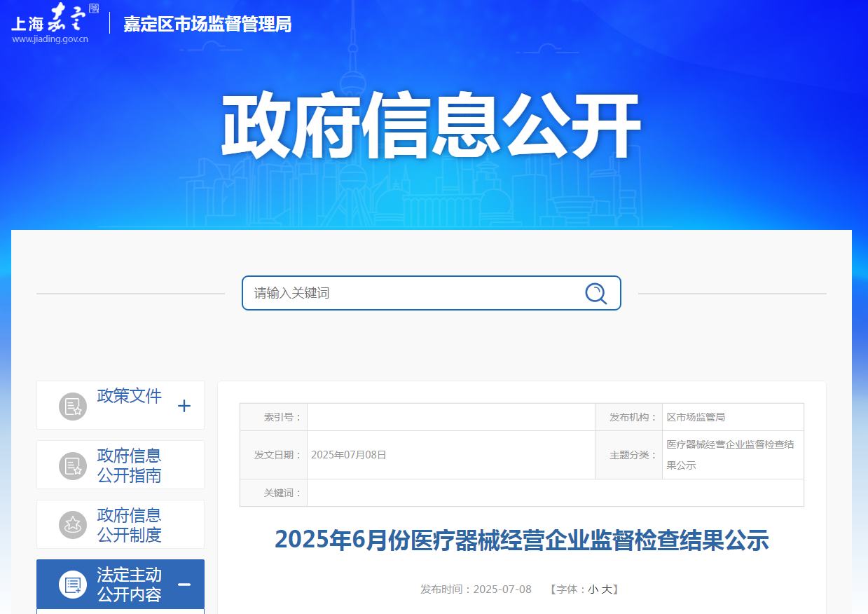The width and height of the screenshot is (868, 614).
Task: Click the 关键词 label cell
Action: (x=273, y=493)
